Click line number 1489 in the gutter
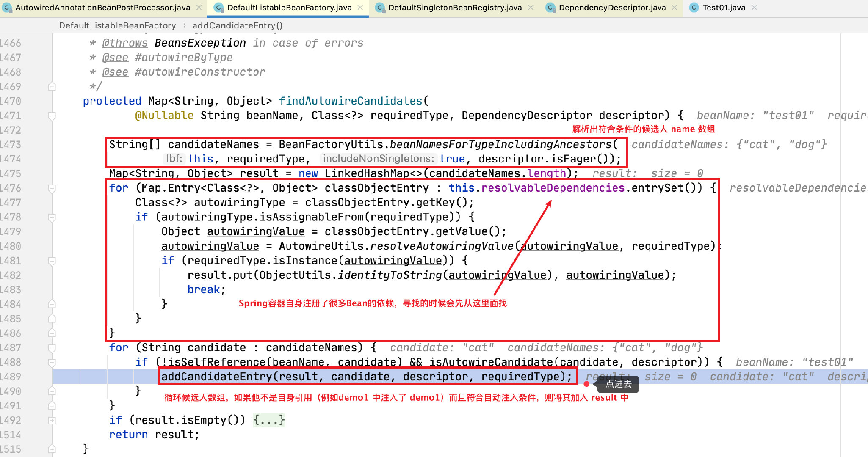 coord(10,377)
